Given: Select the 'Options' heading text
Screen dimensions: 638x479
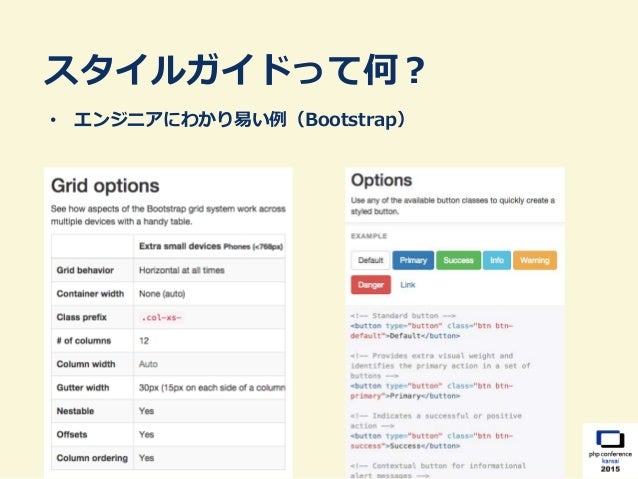Looking at the screenshot, I should (x=381, y=180).
